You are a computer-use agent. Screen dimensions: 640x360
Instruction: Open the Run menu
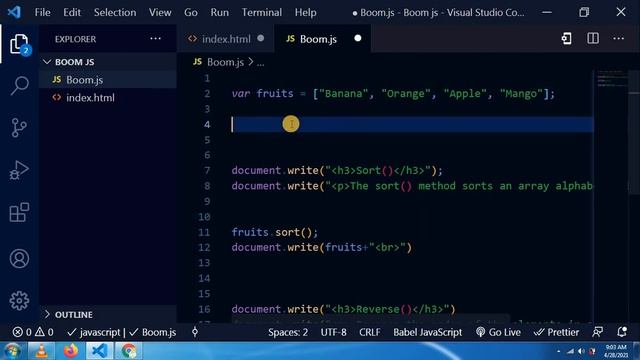click(220, 12)
